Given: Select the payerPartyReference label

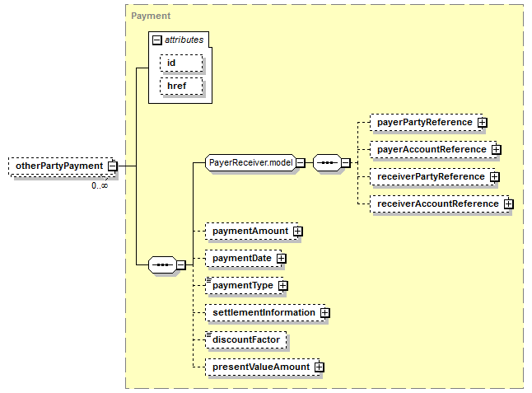Looking at the screenshot, I should 425,122.
